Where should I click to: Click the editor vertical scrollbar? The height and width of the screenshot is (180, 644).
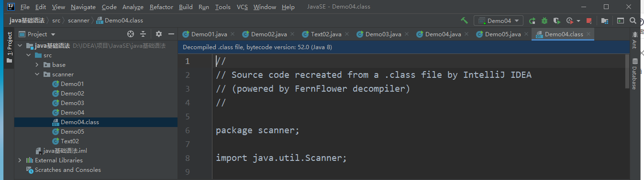click(627, 72)
